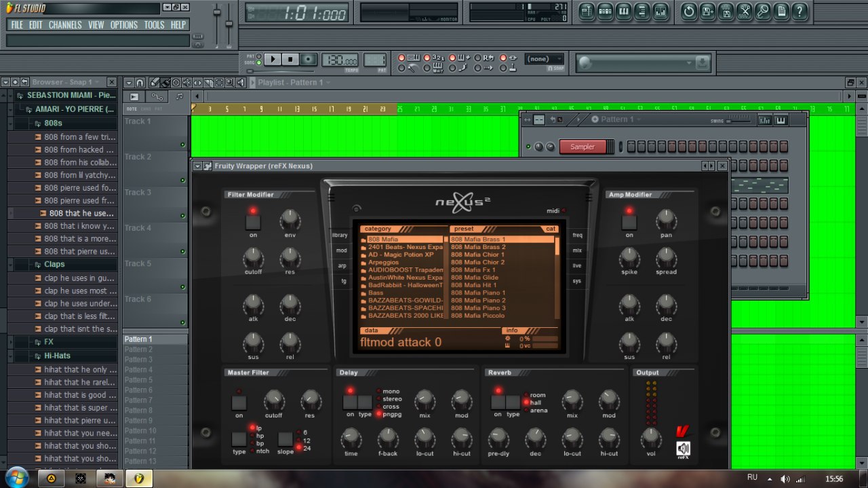Toggle Sampler channel mute LED
Image resolution: width=868 pixels, height=488 pixels.
click(x=528, y=147)
